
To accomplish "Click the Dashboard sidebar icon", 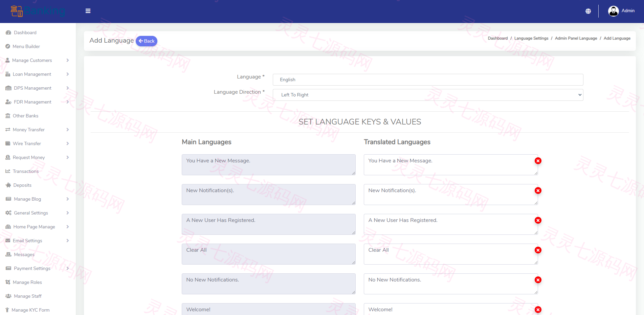I will [x=8, y=32].
